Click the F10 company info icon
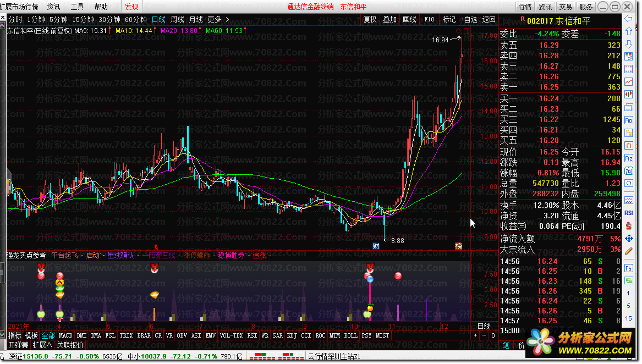This screenshot has height=364, width=642. click(x=628, y=120)
